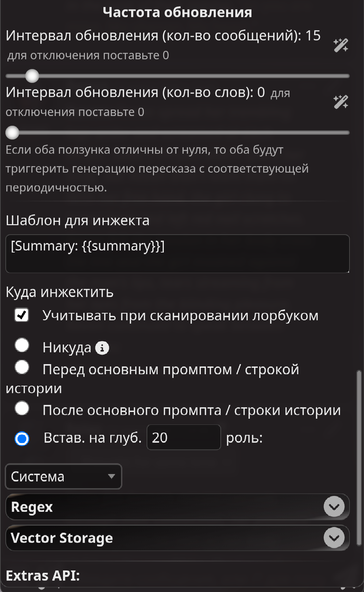Click the Extras API heading
Image resolution: width=364 pixels, height=592 pixels.
pos(43,575)
